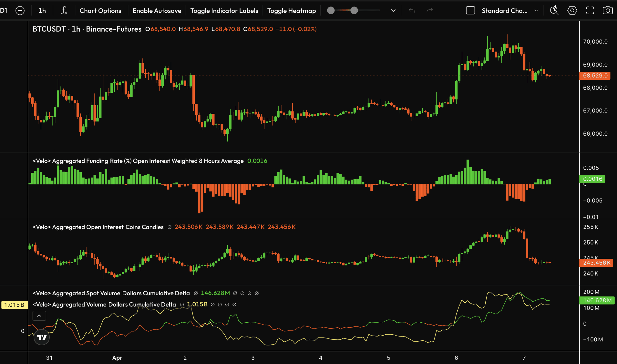Collapse the indicator legend with the caret button
Viewport: 617px width, 364px height.
(39, 316)
